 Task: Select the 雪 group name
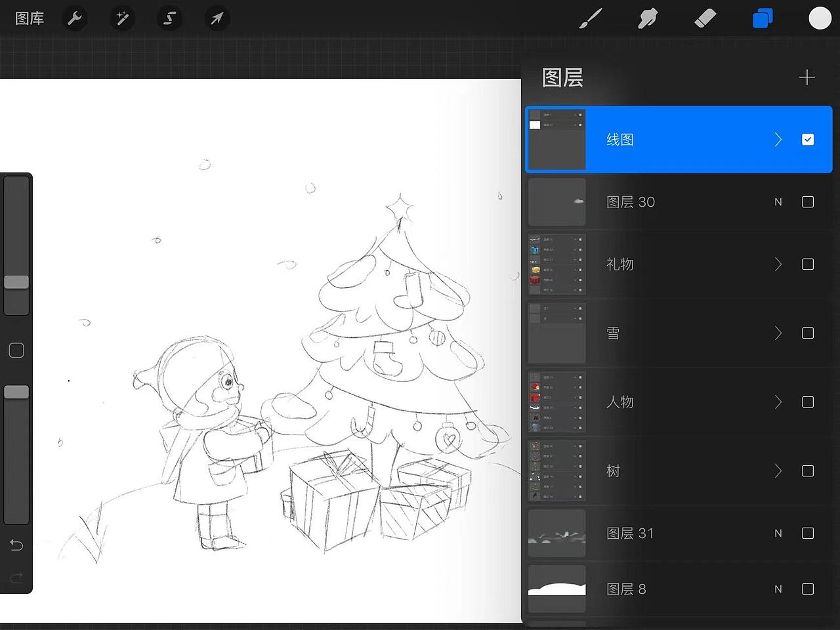[x=614, y=333]
